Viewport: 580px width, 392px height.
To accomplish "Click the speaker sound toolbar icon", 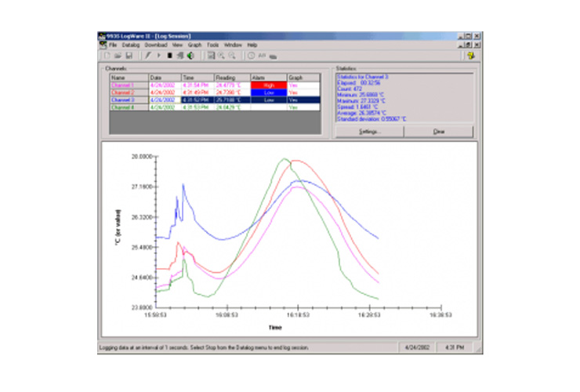I will click(190, 56).
